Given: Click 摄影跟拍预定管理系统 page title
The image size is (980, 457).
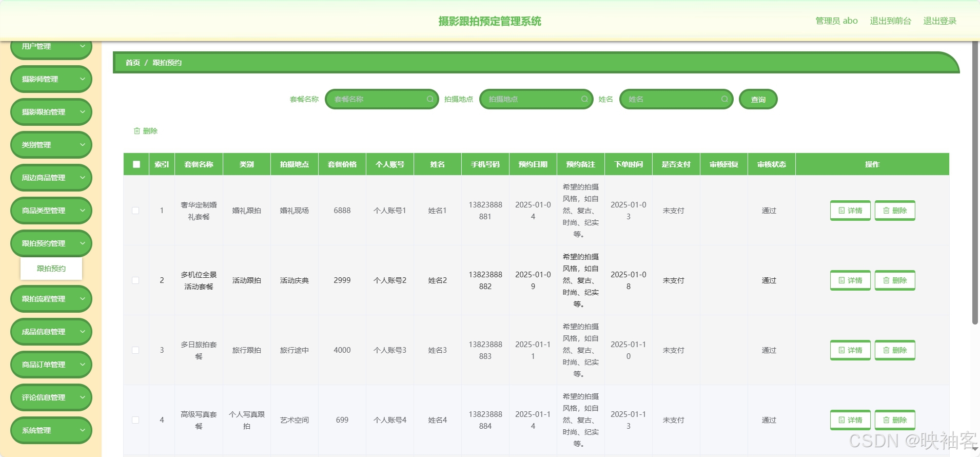Looking at the screenshot, I should 490,21.
